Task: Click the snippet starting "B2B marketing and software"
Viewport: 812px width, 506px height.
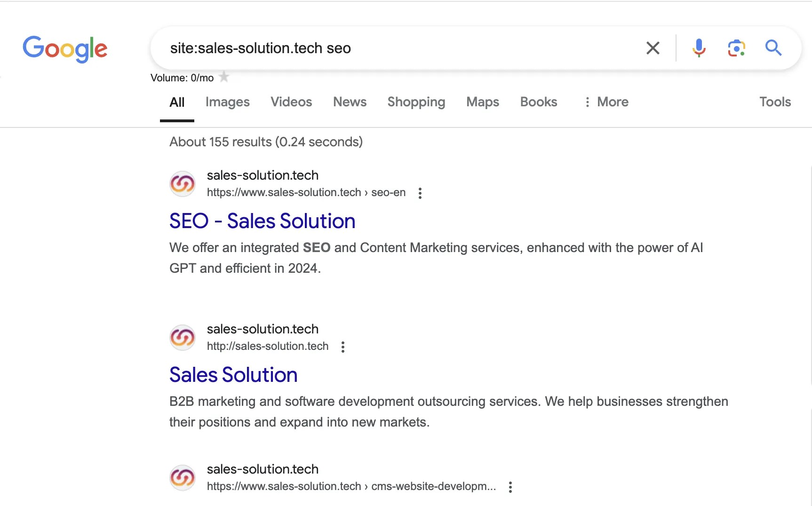Action: tap(449, 411)
